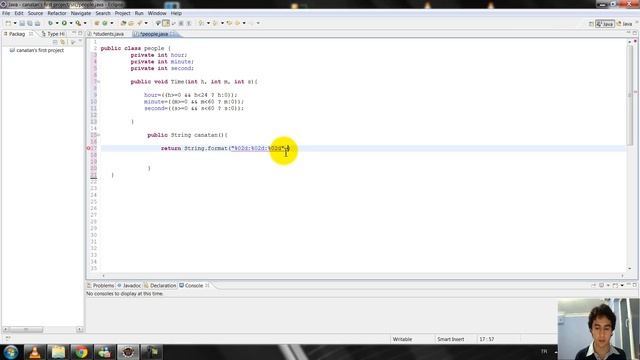
Task: Open Google Chrome from taskbar
Action: click(81, 352)
